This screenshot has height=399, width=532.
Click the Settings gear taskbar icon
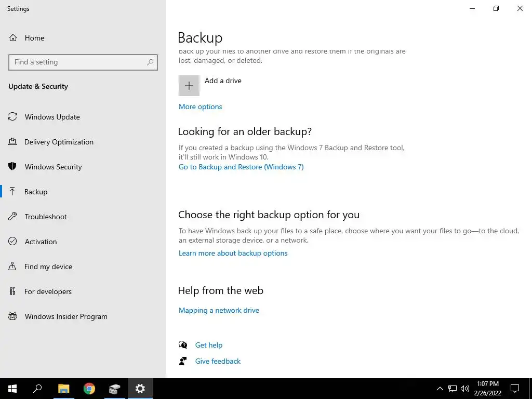tap(140, 389)
